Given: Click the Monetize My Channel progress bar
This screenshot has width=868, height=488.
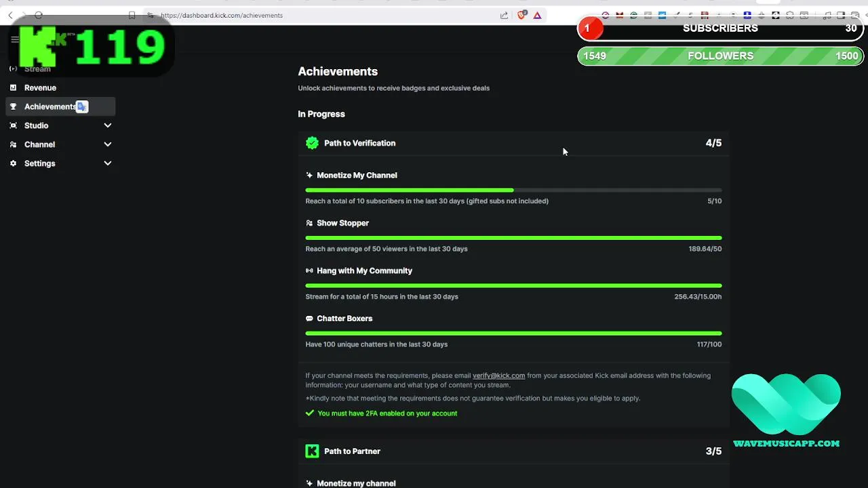Looking at the screenshot, I should pos(513,190).
